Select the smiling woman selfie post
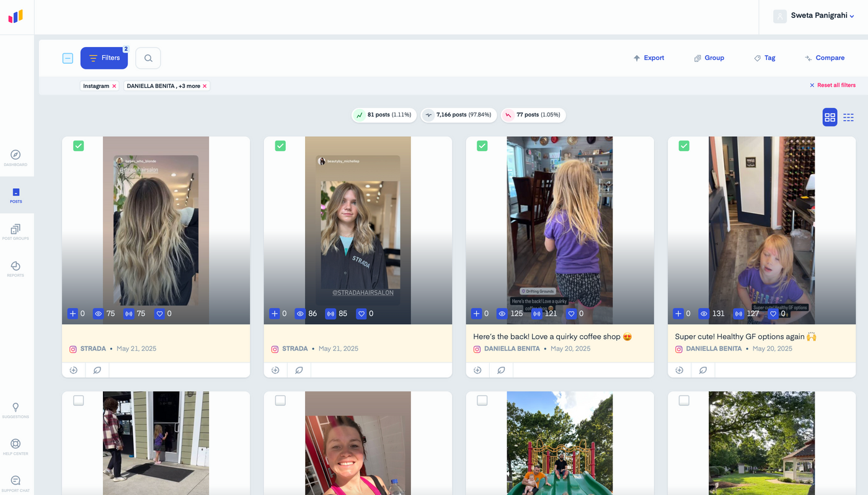This screenshot has width=868, height=495. (x=280, y=400)
